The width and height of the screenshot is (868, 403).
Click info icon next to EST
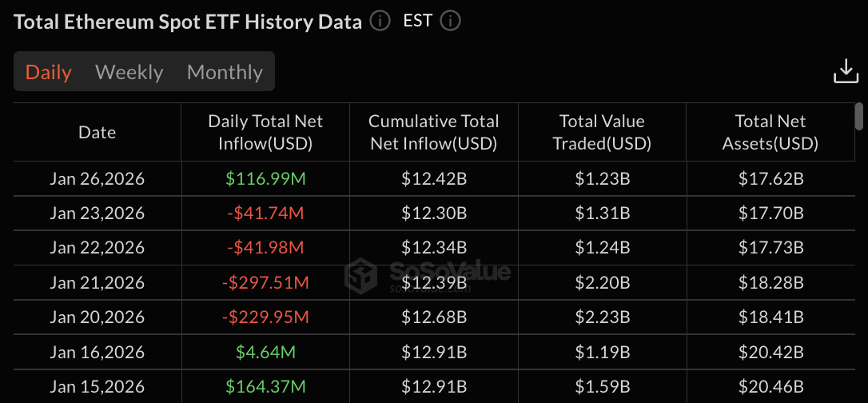point(451,21)
